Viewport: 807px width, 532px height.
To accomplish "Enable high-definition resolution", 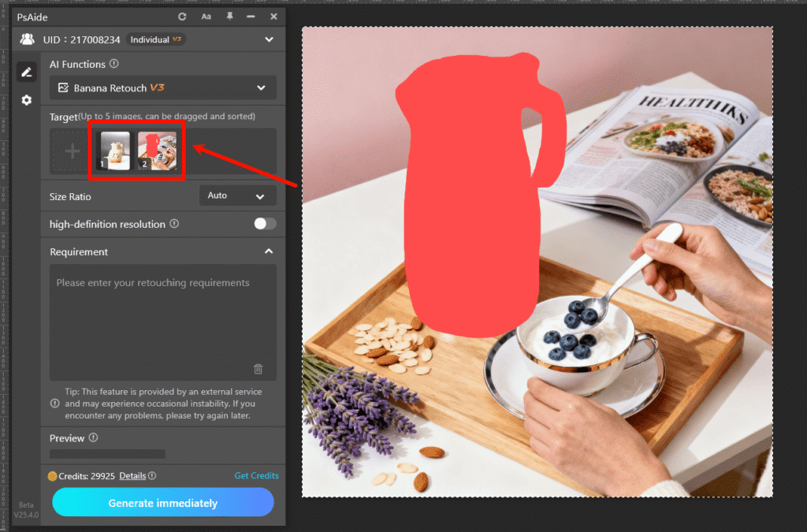I will click(265, 224).
